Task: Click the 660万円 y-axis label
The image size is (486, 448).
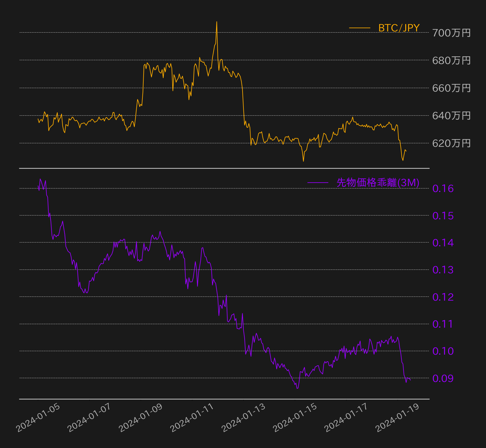Action: (451, 88)
